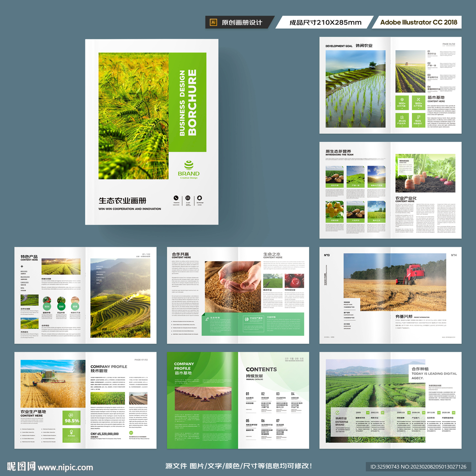Click the 合作共赢 heading
The width and height of the screenshot is (476, 476).
click(180, 254)
